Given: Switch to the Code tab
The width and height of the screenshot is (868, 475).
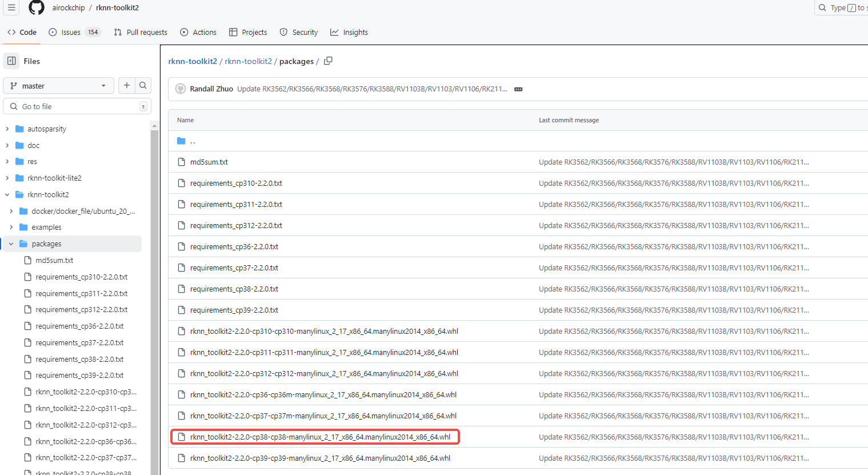Looking at the screenshot, I should click(22, 32).
